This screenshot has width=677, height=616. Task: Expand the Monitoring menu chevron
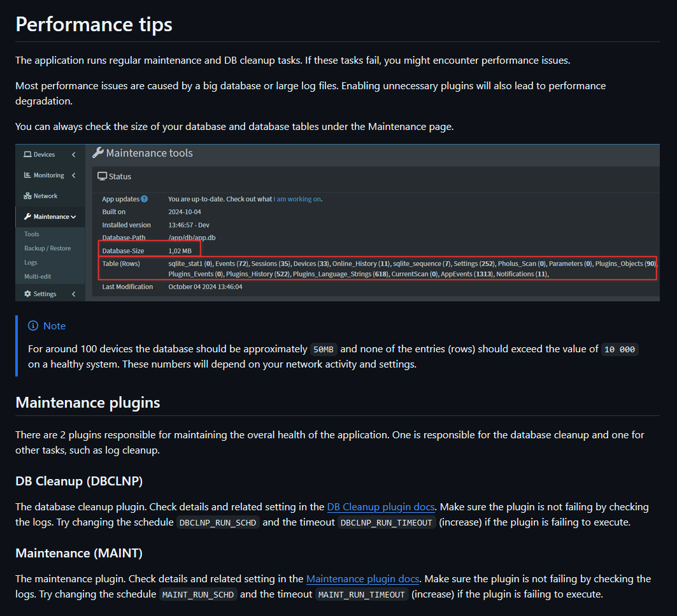[74, 175]
